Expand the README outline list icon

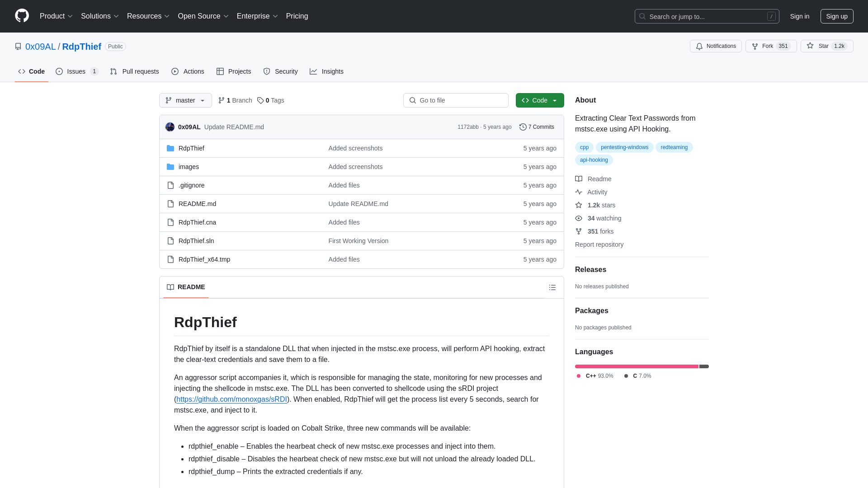[x=552, y=287]
